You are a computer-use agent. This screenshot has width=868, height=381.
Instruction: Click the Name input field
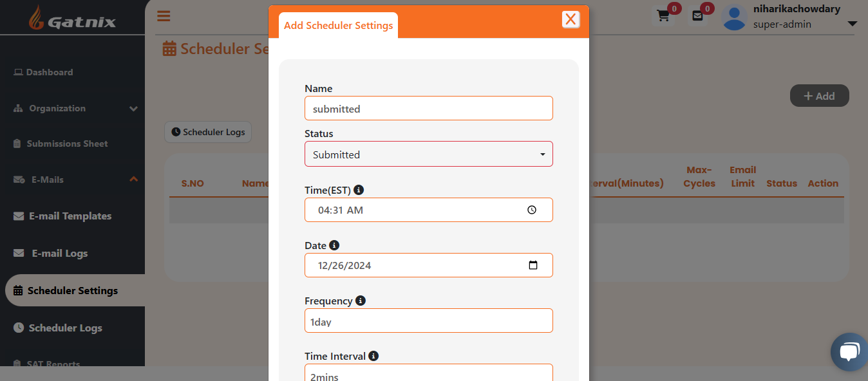pos(429,108)
